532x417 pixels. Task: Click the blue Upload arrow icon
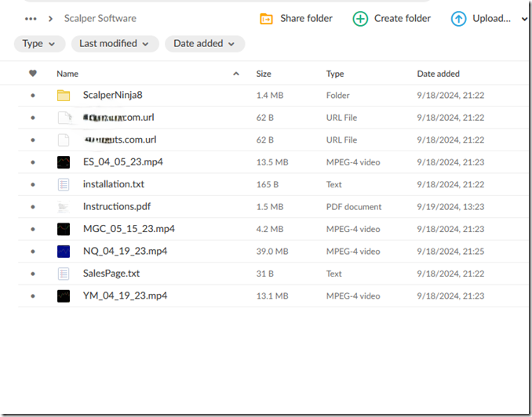(458, 19)
